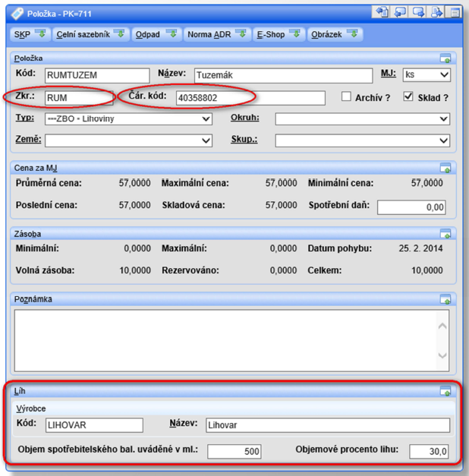Click the leftmost icon in title bar icon group
469x476 pixels.
[381, 11]
